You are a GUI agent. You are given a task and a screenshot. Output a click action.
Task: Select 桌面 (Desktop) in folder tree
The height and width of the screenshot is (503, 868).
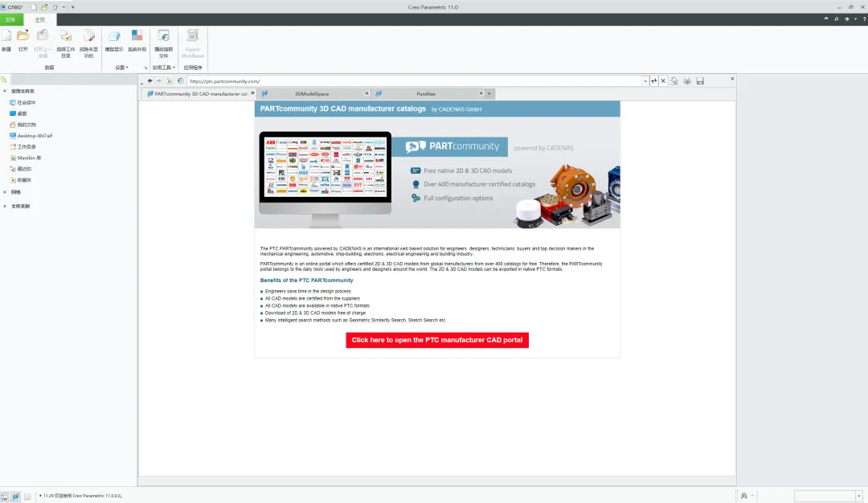(18, 113)
